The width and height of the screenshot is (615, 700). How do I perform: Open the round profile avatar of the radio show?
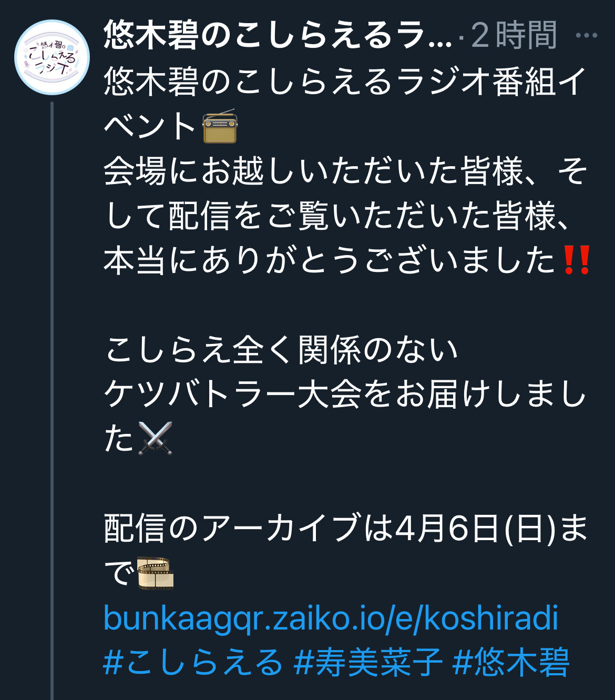tap(52, 57)
